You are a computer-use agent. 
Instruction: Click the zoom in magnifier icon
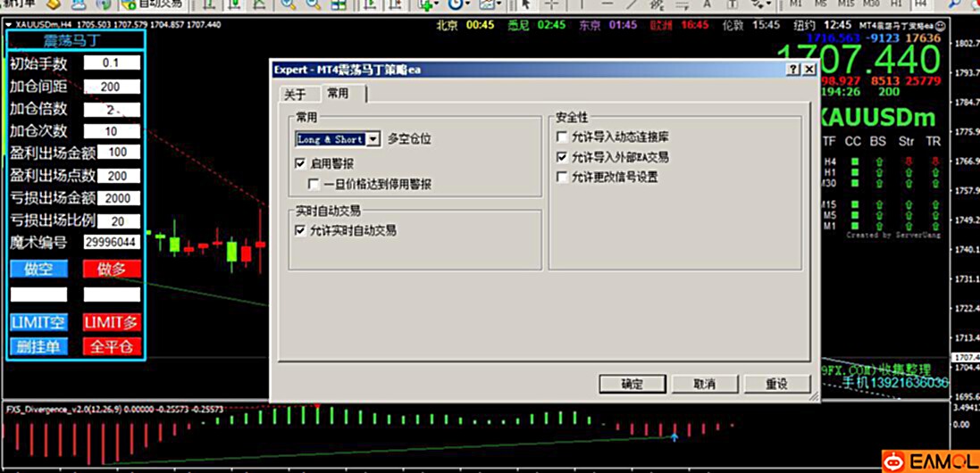pos(288,4)
